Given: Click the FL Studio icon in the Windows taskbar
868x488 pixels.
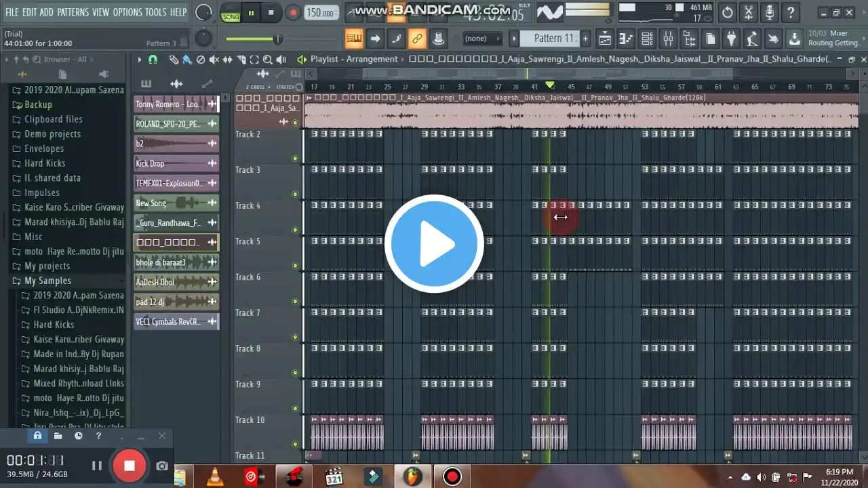Looking at the screenshot, I should pos(412,477).
